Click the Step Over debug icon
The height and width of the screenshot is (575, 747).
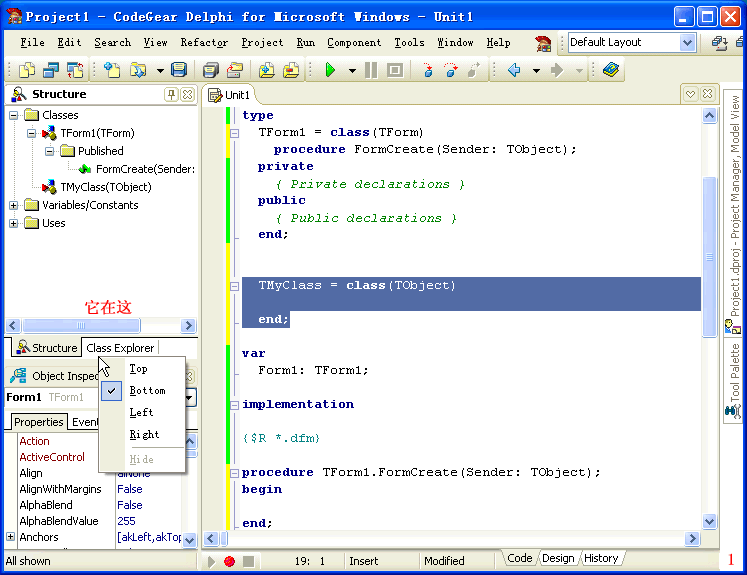(450, 71)
